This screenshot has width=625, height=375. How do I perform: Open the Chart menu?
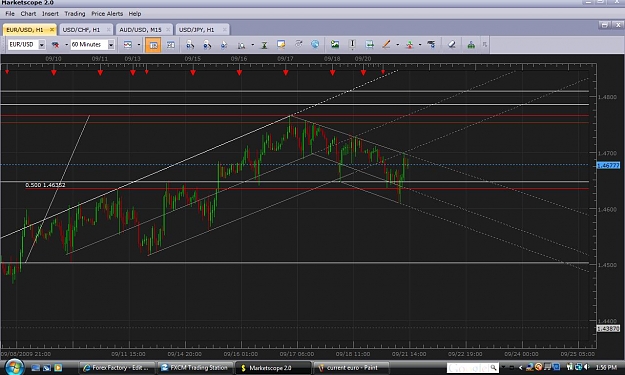pos(28,14)
